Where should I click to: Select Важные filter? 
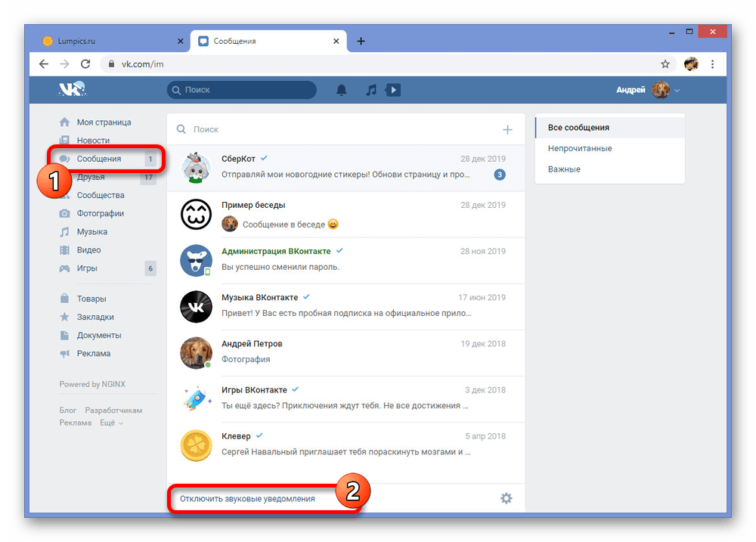tap(610, 169)
